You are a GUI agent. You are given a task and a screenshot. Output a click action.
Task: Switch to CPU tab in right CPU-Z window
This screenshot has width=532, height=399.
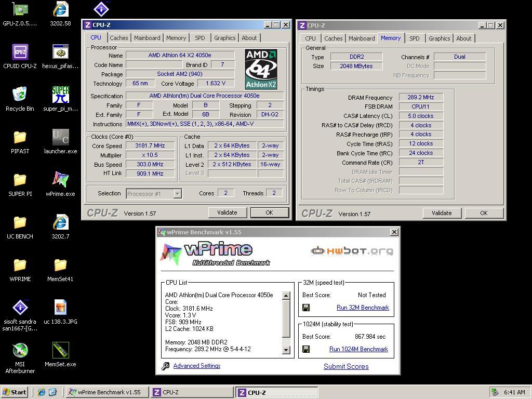click(x=310, y=38)
